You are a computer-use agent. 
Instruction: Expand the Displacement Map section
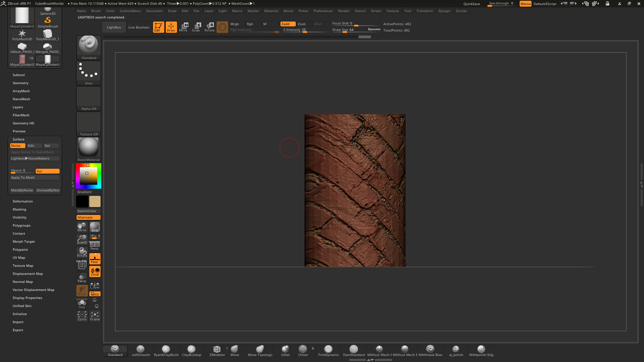[x=28, y=274]
